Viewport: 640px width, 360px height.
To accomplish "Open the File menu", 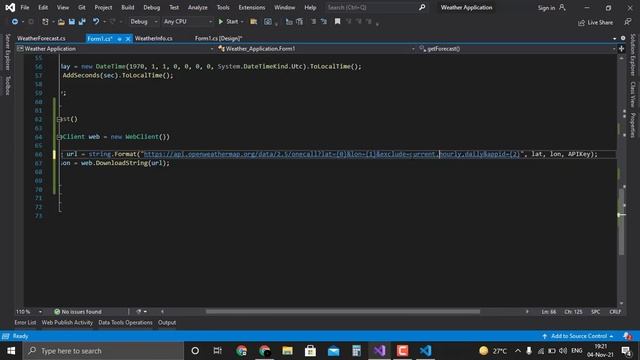I will [x=25, y=7].
